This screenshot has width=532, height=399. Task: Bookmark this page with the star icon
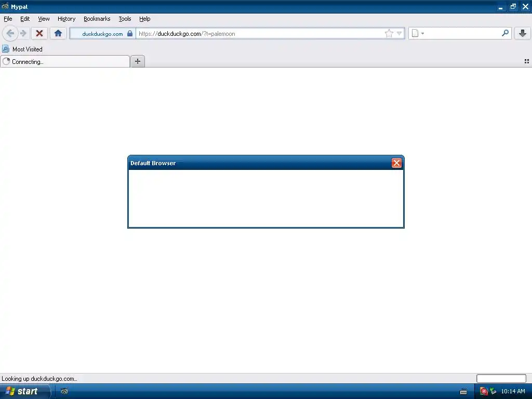pyautogui.click(x=389, y=33)
